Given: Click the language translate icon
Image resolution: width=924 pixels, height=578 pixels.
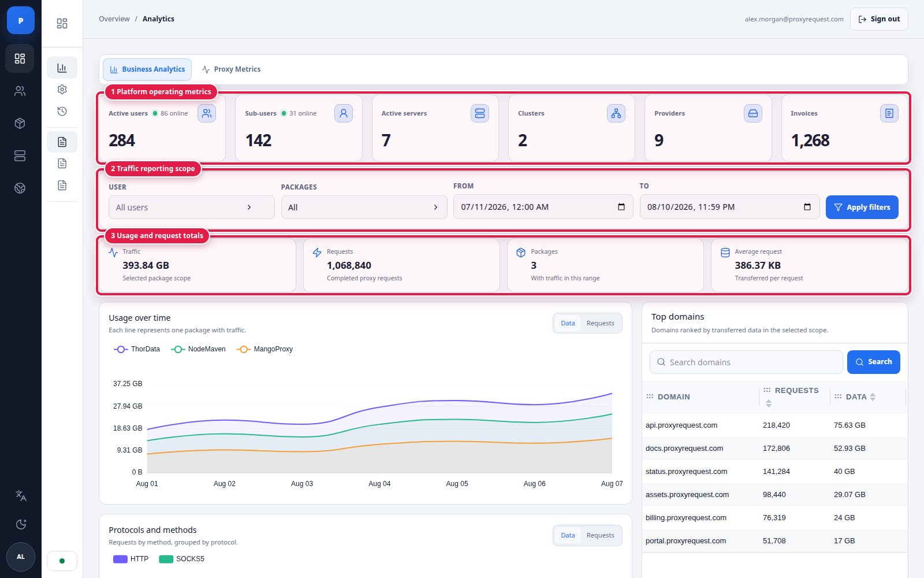Looking at the screenshot, I should pos(21,495).
